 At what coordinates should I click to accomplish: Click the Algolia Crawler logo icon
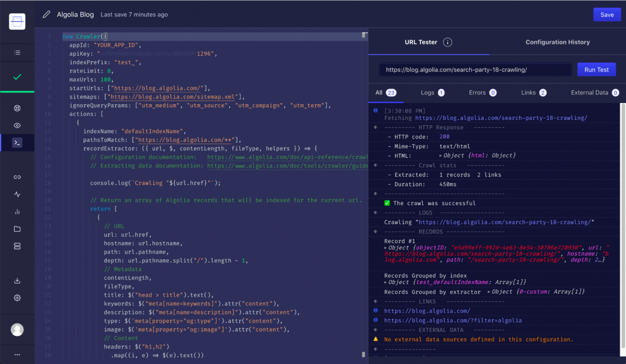(x=17, y=21)
